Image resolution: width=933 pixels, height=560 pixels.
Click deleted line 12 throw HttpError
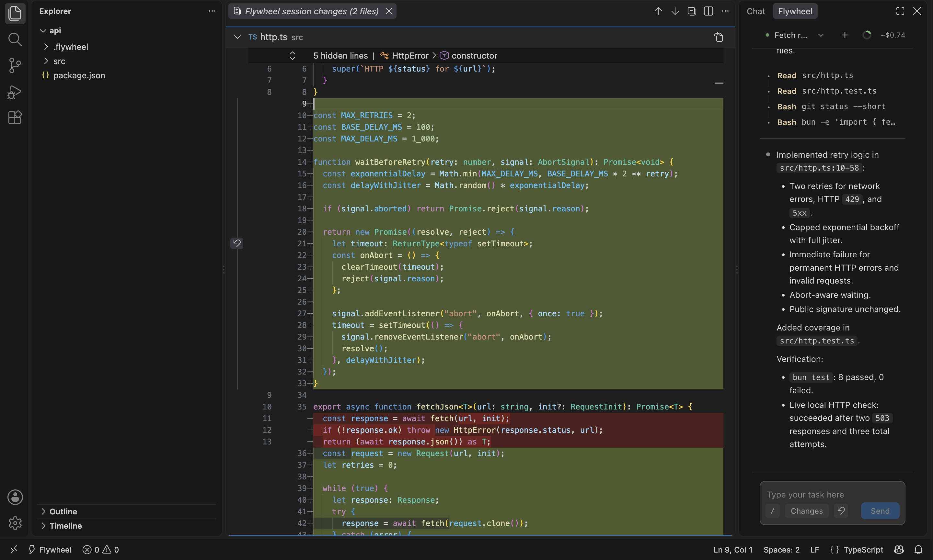click(518, 430)
